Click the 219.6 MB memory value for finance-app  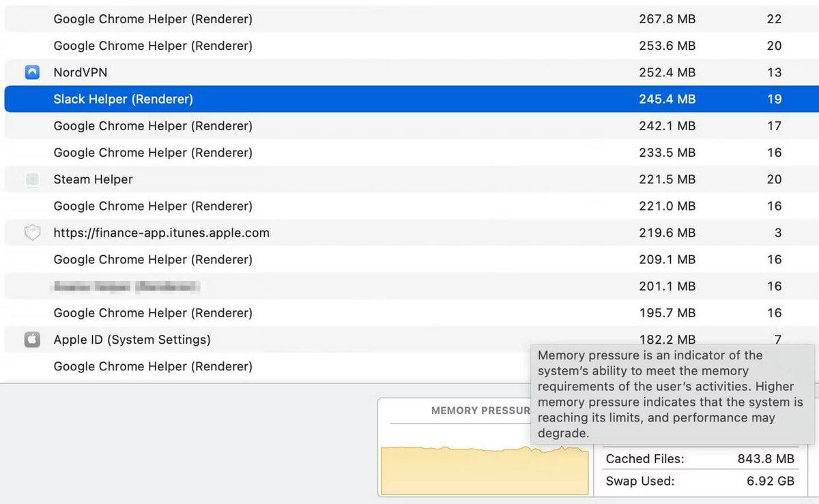pyautogui.click(x=667, y=233)
